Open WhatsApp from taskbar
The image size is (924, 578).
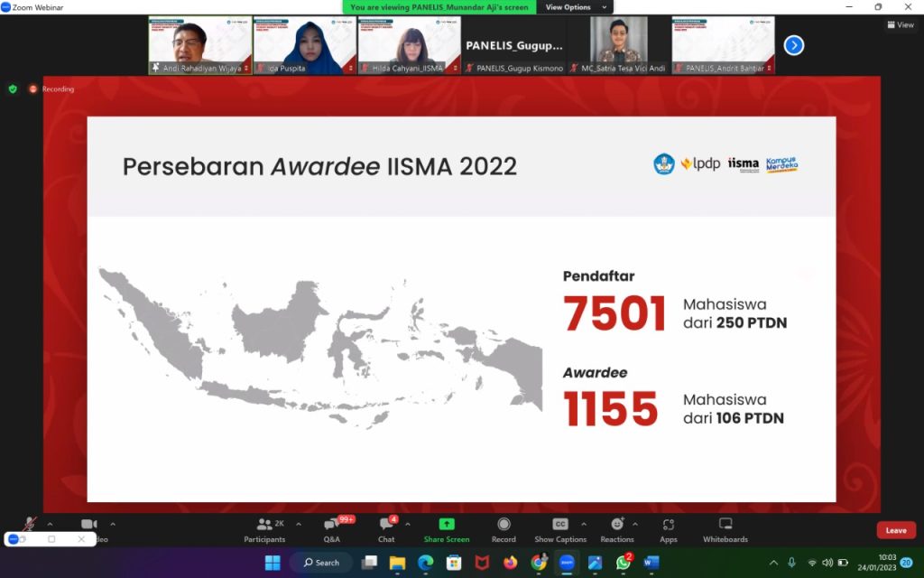click(x=624, y=563)
